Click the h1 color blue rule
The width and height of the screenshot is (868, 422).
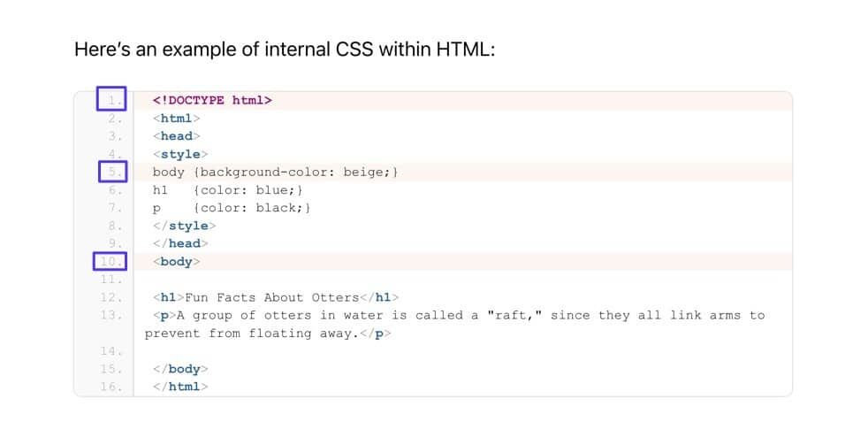click(x=230, y=189)
